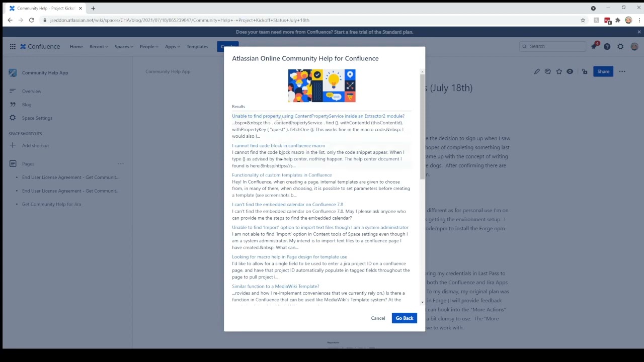Screen dimensions: 644x362
Task: Click the Confluence Search field
Action: coord(552,46)
